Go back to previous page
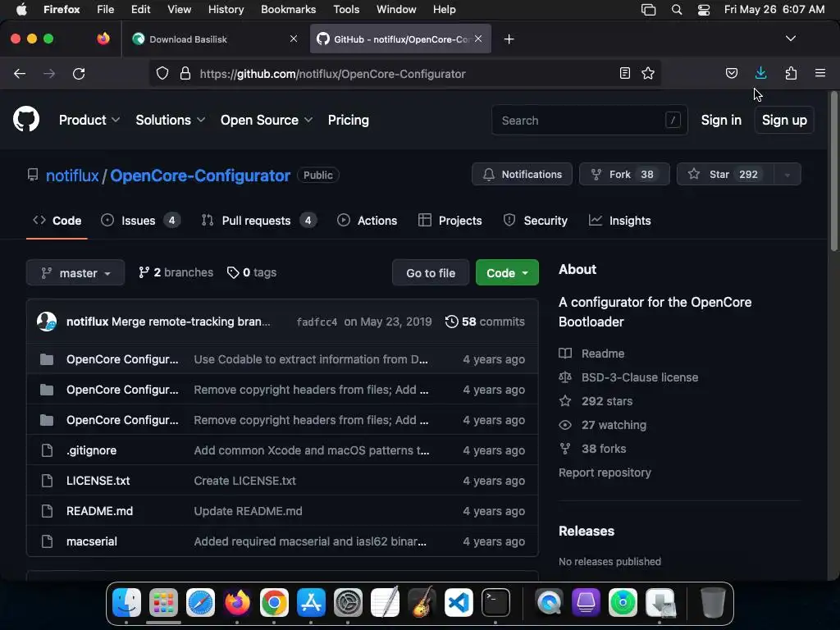This screenshot has width=840, height=630. coord(20,73)
